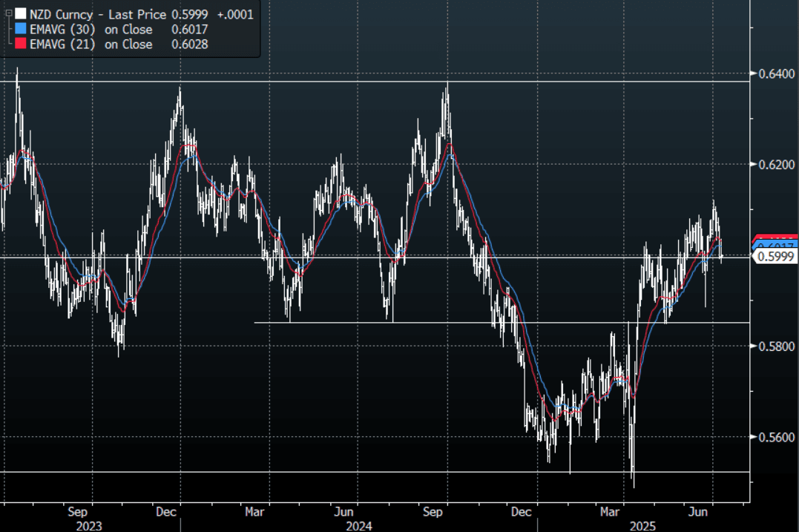Select the 'EMAVG (30) on Close' legend entry
799x532 pixels.
91,30
